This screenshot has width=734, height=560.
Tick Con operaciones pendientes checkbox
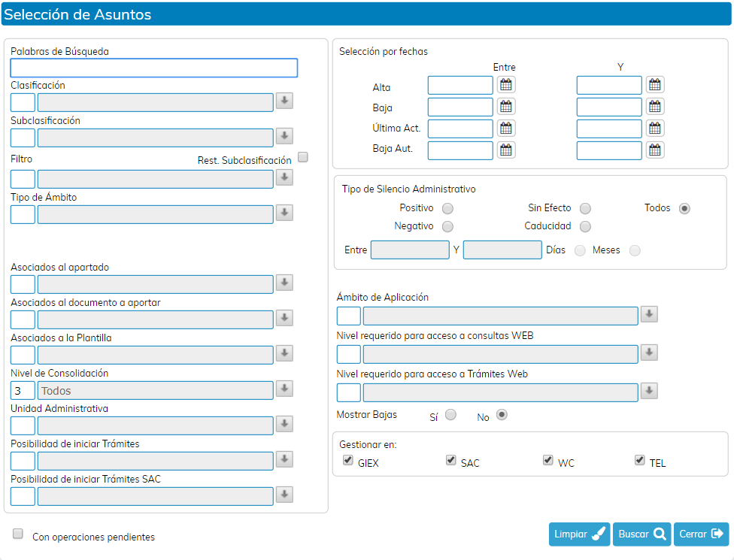tap(18, 534)
